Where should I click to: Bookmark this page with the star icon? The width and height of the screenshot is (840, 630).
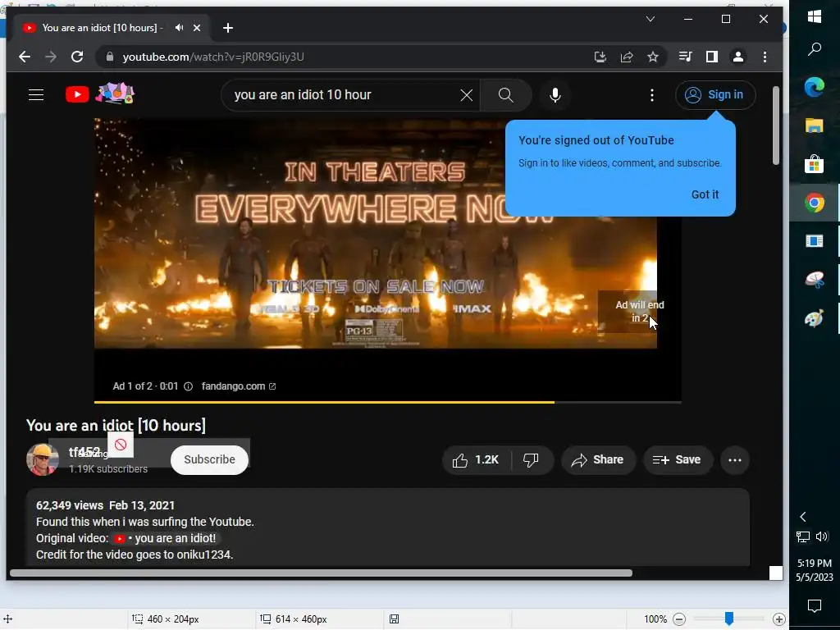(x=652, y=57)
